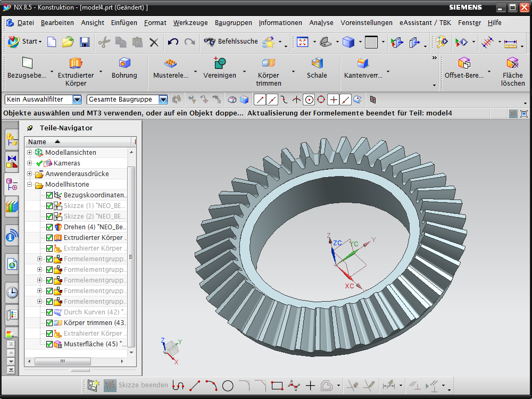Select the Bohrung hole tool
Screen dimensions: 532x399
[124, 63]
